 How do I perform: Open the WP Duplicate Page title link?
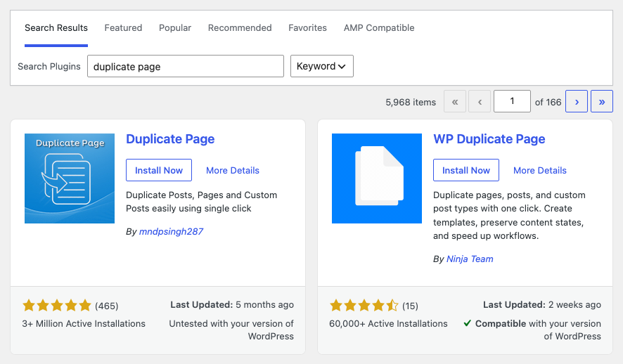coord(489,139)
